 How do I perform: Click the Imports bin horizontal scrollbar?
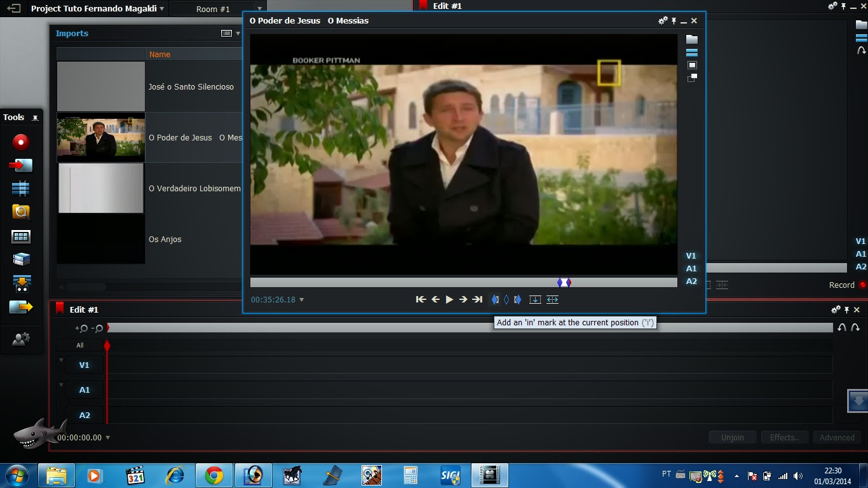pos(86,287)
